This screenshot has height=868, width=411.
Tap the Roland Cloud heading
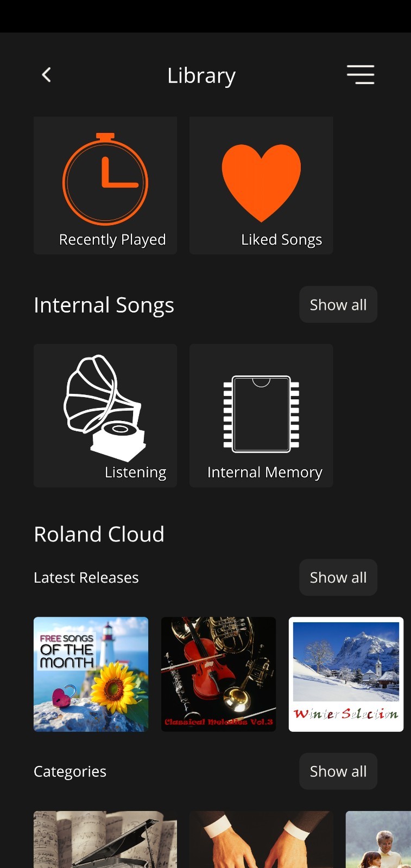[x=99, y=534]
